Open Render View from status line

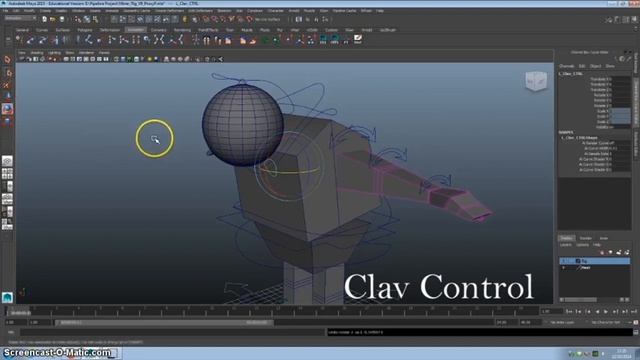click(299, 19)
